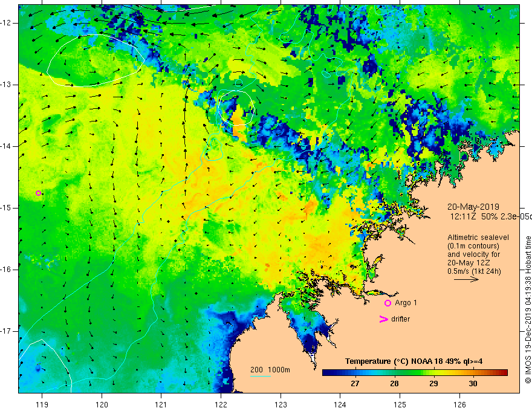
Task: Click the '27' tick label under the color bar
Action: [x=355, y=384]
